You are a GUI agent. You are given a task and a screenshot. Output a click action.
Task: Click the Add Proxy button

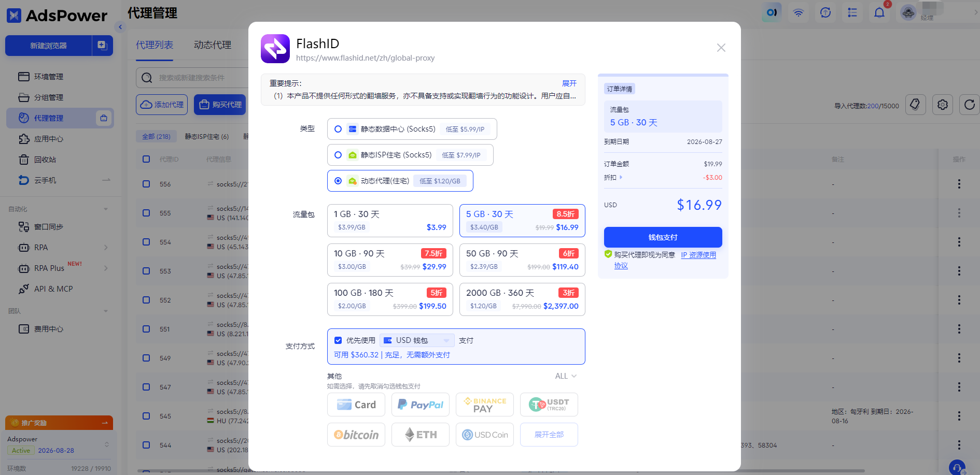162,105
